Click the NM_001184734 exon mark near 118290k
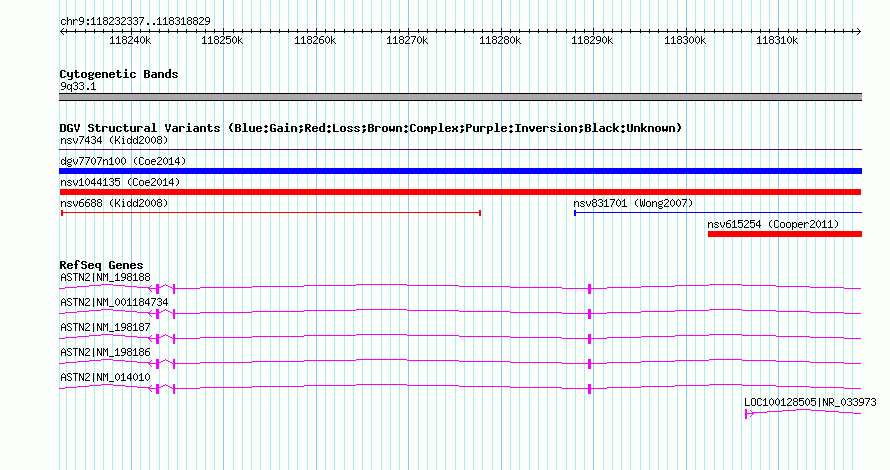This screenshot has height=470, width=890. click(590, 314)
